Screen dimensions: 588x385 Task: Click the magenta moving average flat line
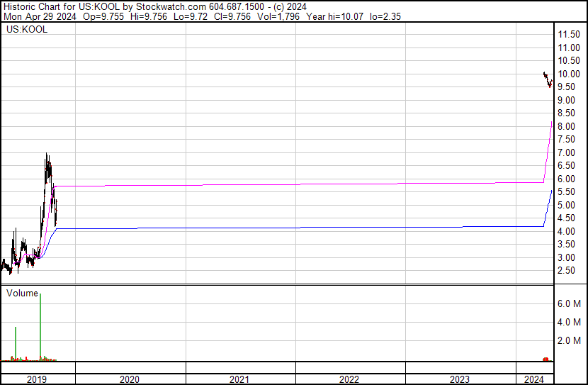pyautogui.click(x=283, y=184)
